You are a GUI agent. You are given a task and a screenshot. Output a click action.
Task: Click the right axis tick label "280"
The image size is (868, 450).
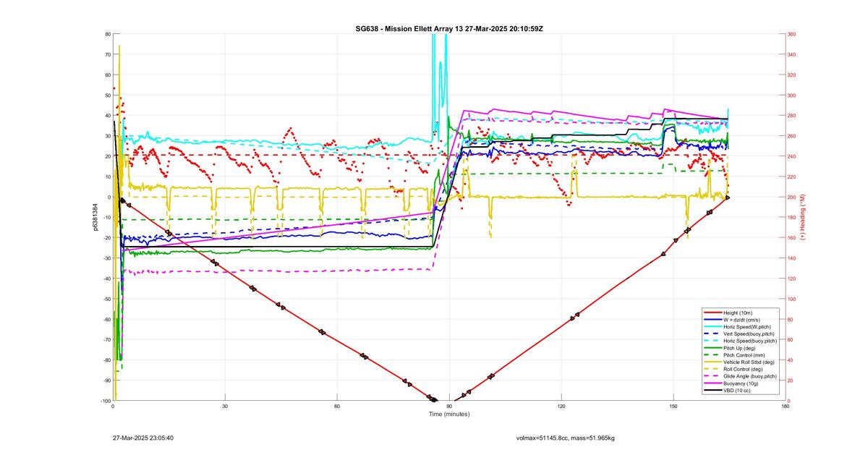point(791,116)
